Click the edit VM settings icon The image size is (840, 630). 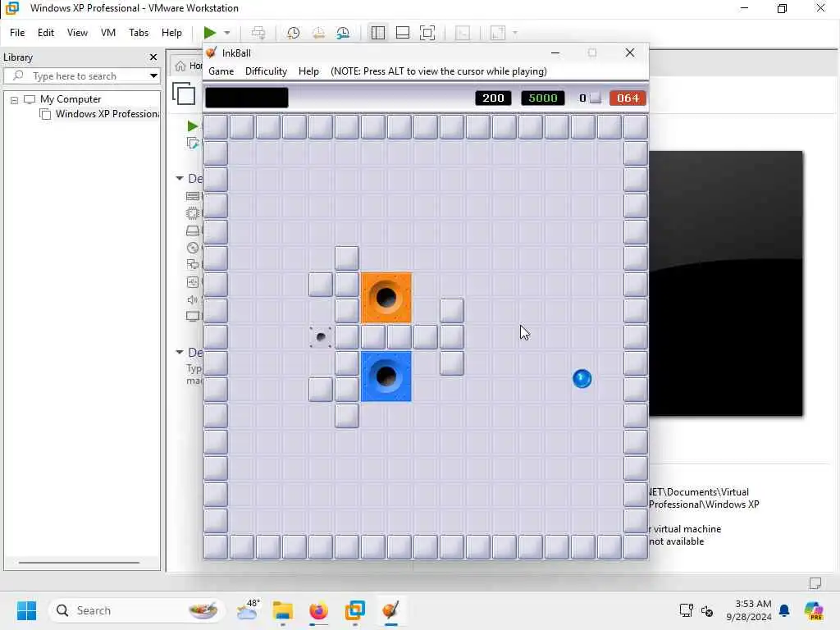(x=193, y=143)
